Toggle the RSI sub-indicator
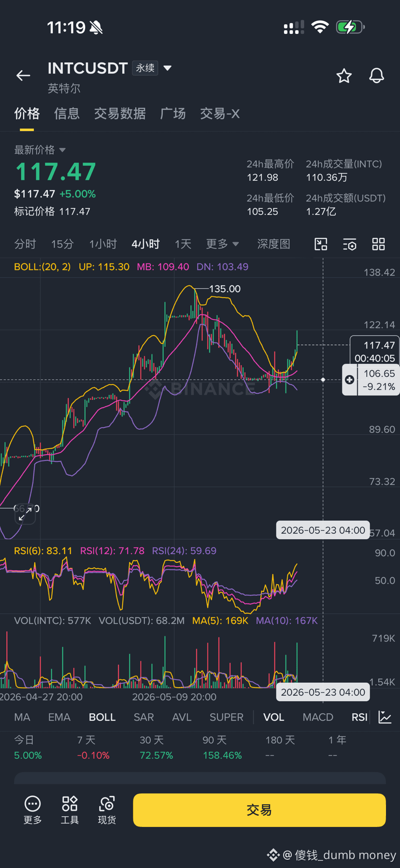 pos(359,717)
